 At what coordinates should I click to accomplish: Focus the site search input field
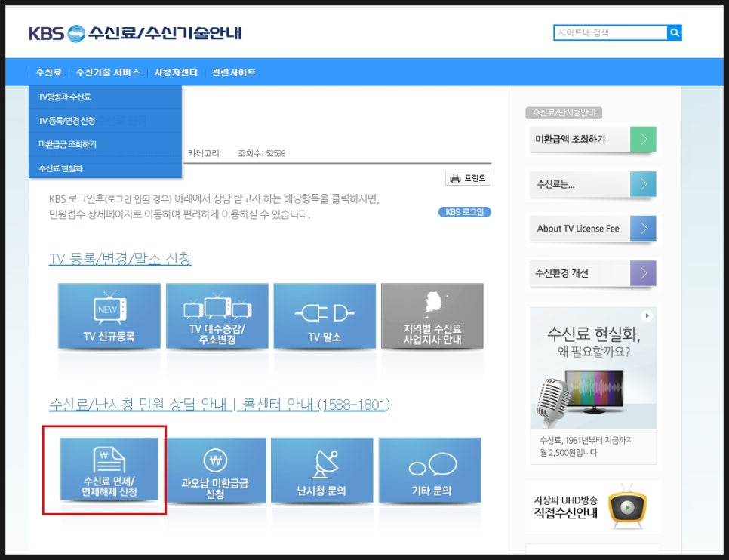coord(610,32)
